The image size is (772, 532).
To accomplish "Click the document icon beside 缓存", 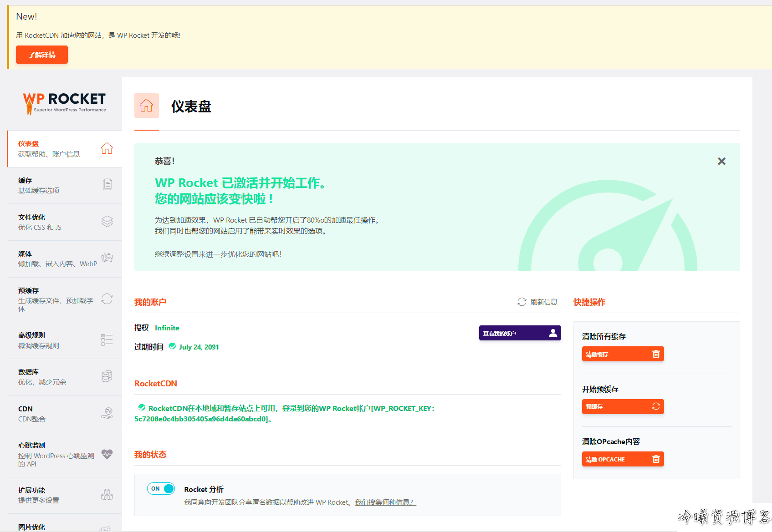I will click(107, 184).
